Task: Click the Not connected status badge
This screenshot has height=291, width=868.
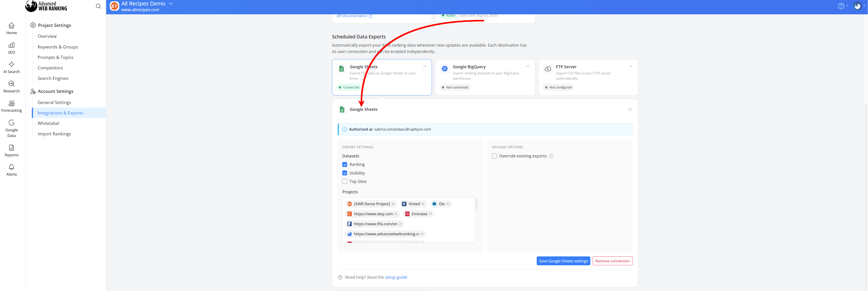Action: [455, 87]
